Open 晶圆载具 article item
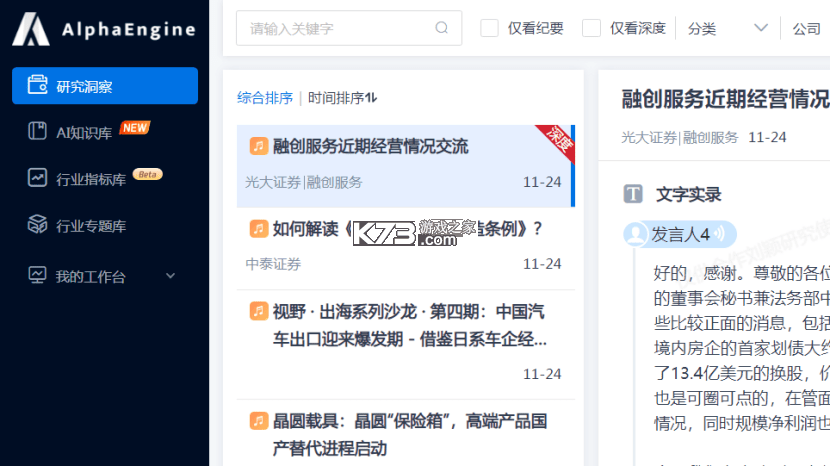The height and width of the screenshot is (466, 830). click(405, 434)
